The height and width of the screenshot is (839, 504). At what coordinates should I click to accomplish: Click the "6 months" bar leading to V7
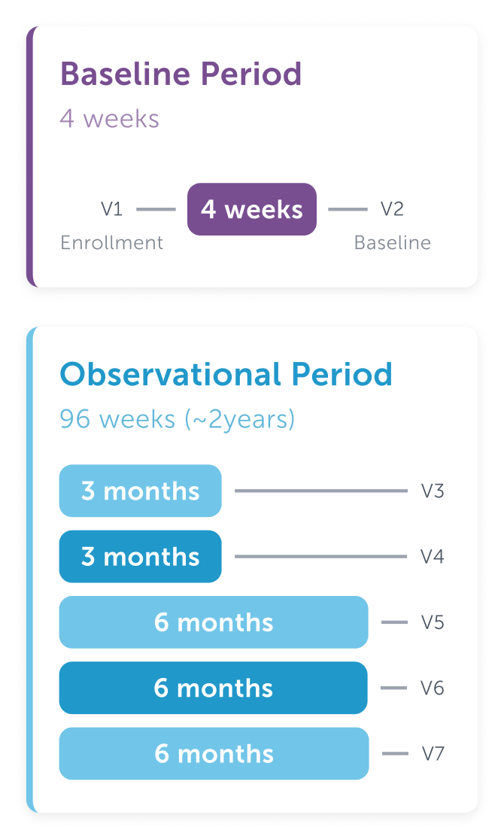click(x=214, y=753)
